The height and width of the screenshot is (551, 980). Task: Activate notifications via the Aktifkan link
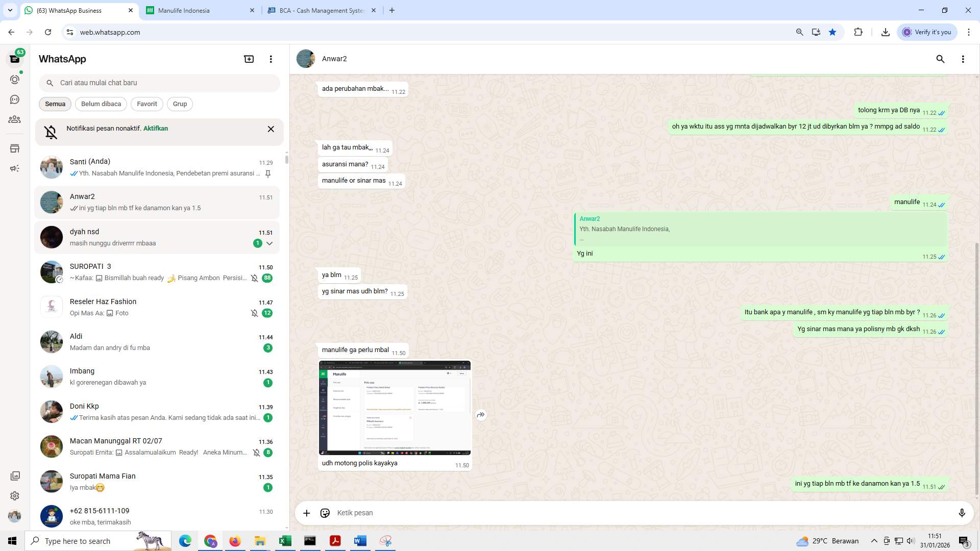[x=155, y=128]
